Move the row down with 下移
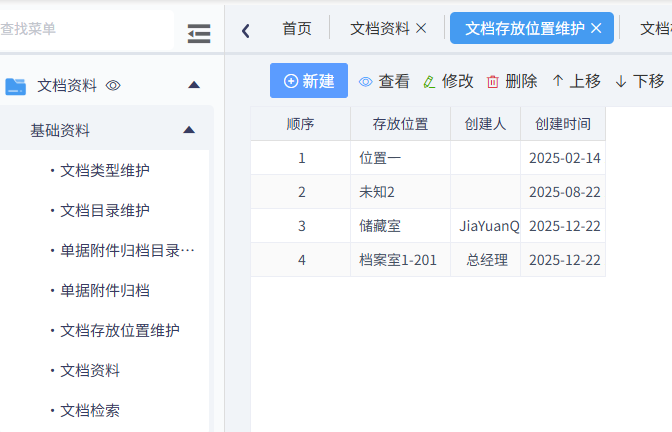Screen dimensions: 672x432 pos(639,81)
